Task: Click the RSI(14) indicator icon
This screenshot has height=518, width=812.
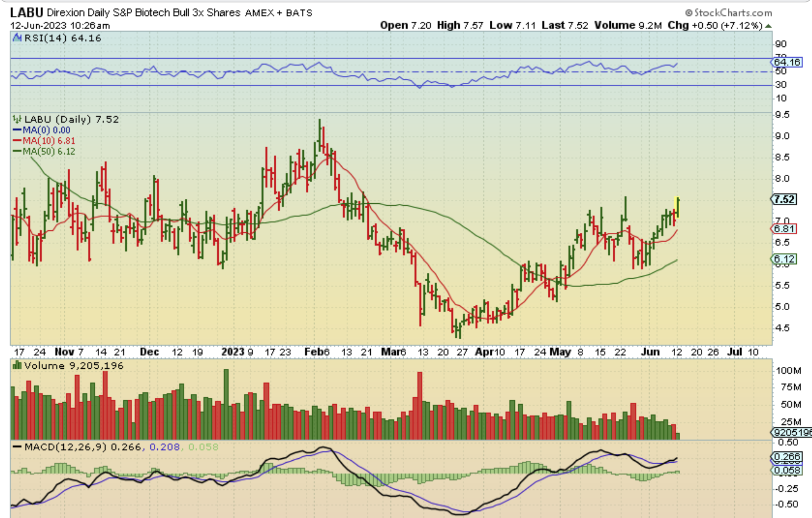Action: point(17,38)
